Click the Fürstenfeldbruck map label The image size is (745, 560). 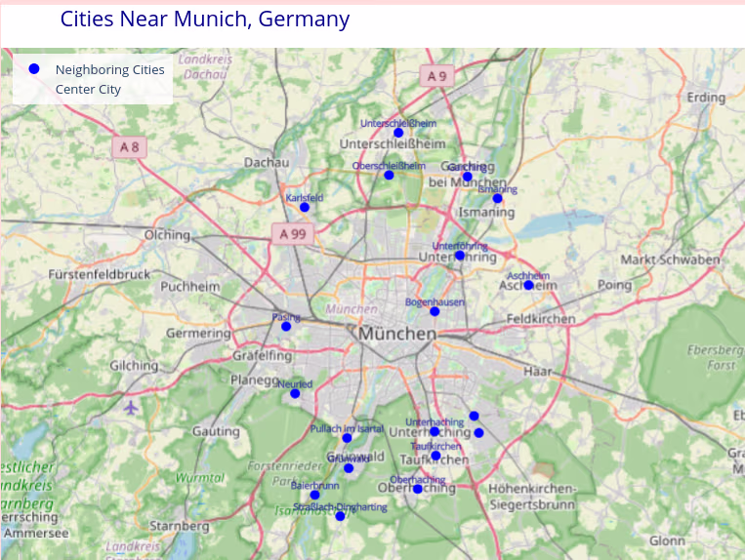pos(100,274)
